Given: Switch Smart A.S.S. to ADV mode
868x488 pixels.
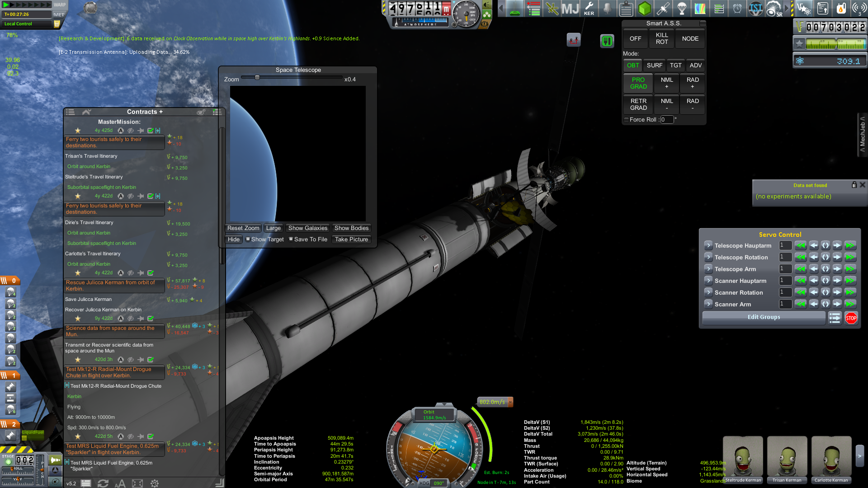Looking at the screenshot, I should tap(695, 66).
